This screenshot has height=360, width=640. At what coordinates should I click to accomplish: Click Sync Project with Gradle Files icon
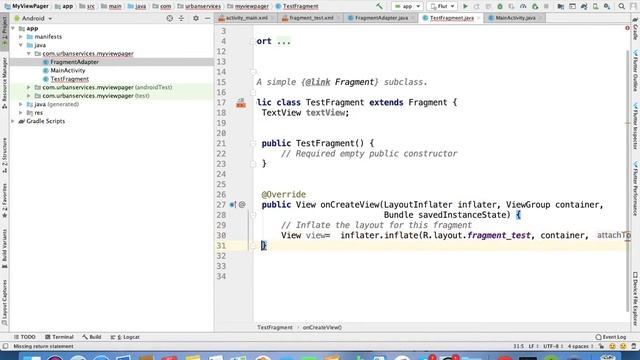584,6
